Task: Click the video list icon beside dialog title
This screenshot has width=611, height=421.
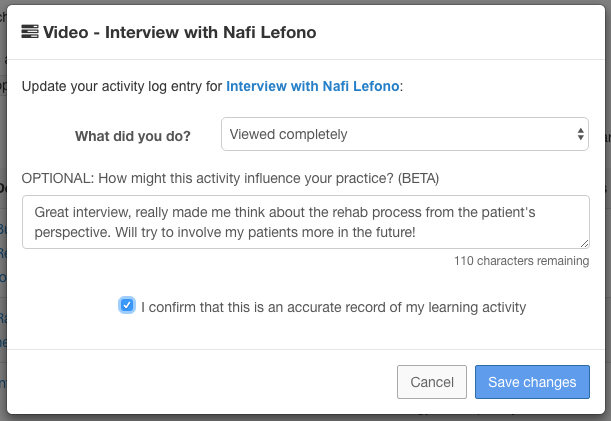Action: (30, 32)
